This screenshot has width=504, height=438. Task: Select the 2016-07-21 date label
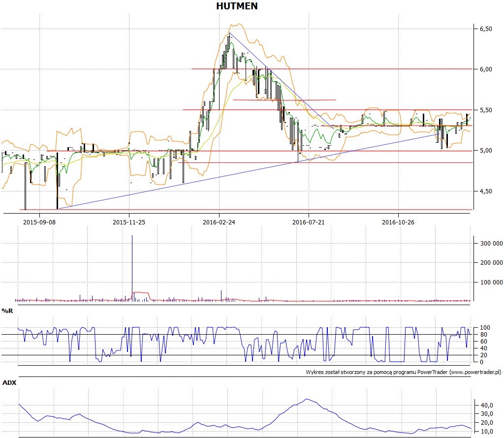tap(309, 222)
